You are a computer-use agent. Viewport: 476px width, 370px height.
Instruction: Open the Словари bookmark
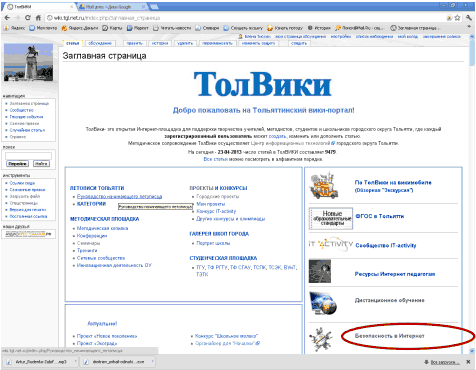pos(207,28)
